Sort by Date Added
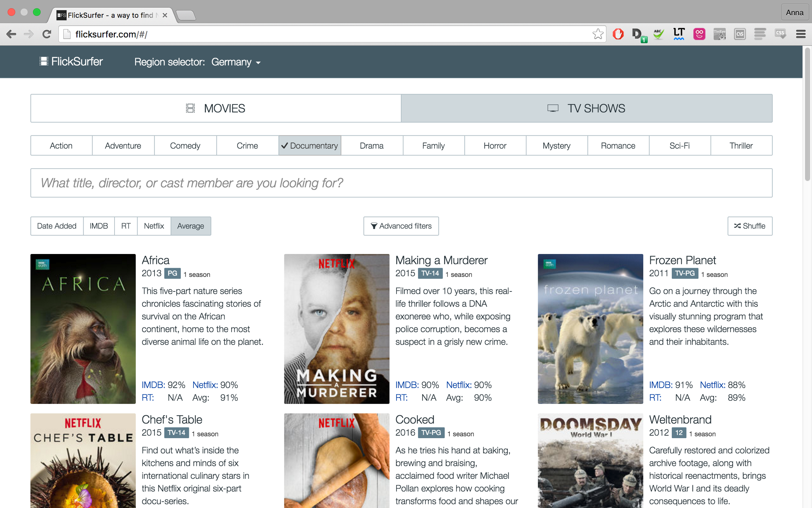 pos(57,226)
